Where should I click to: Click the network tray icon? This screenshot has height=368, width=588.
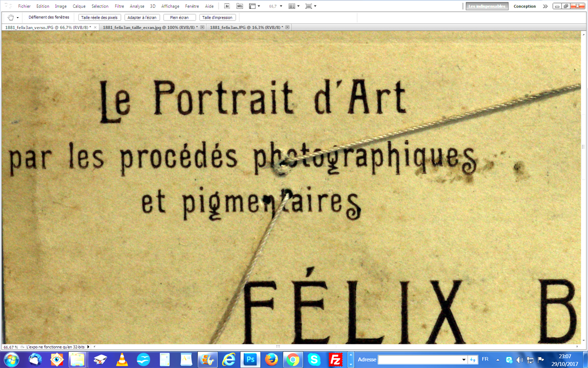click(x=530, y=360)
